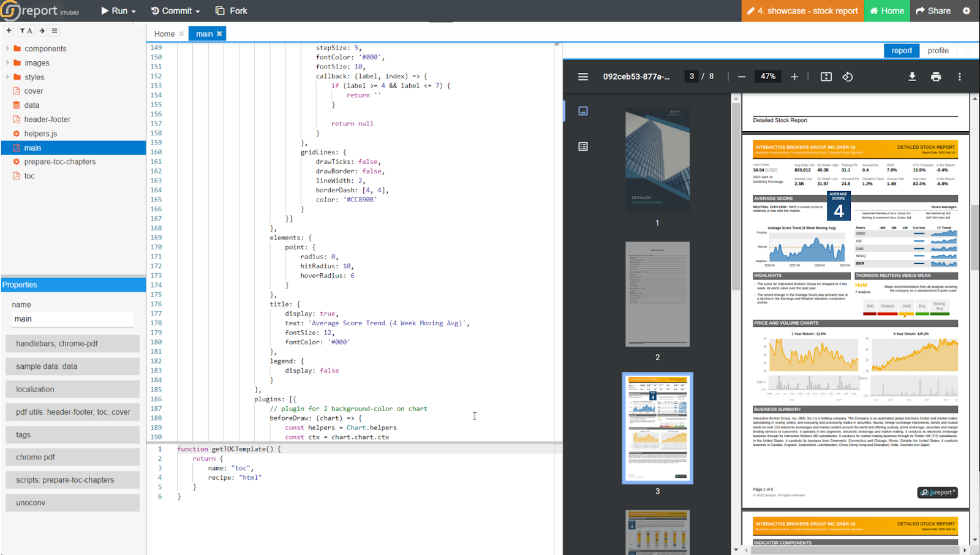Add a new entity with plus icon
980x555 pixels.
9,31
